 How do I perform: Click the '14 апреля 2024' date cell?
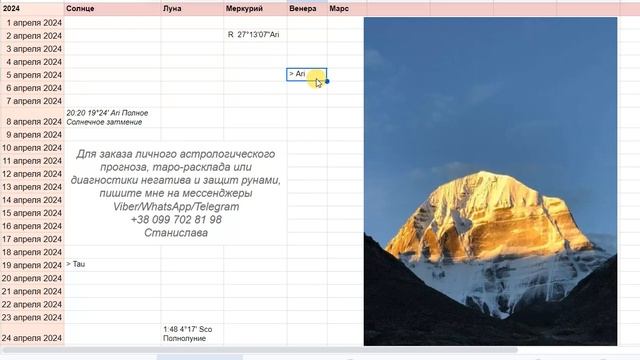[32, 200]
